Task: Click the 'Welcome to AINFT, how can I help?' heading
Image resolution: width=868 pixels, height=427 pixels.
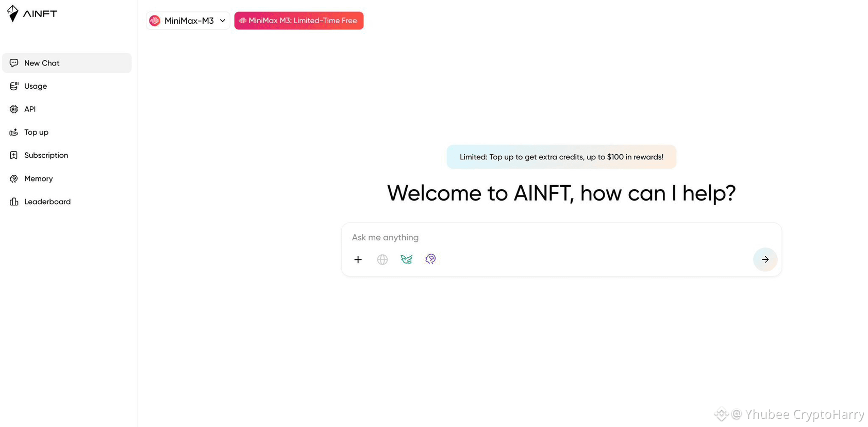Action: [x=561, y=193]
